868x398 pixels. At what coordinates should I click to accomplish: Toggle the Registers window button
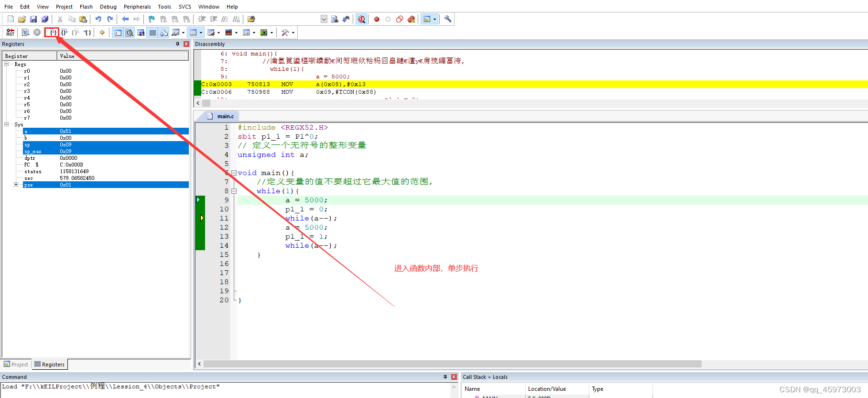point(152,33)
